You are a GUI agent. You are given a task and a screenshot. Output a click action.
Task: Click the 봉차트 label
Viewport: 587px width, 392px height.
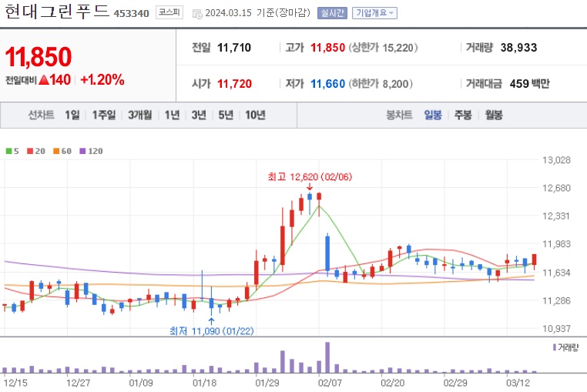[x=399, y=115]
